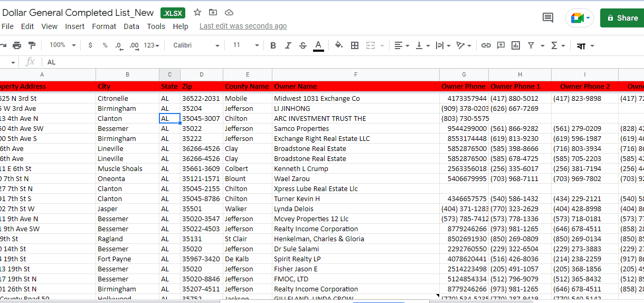Select cell 'FMOC, LTD'
This screenshot has height=303, width=644.
[356, 279]
